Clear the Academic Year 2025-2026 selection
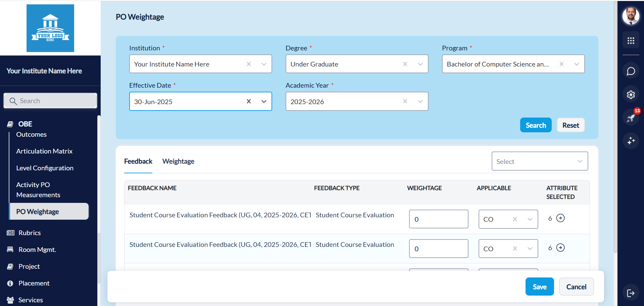The width and height of the screenshot is (644, 306). click(x=405, y=101)
